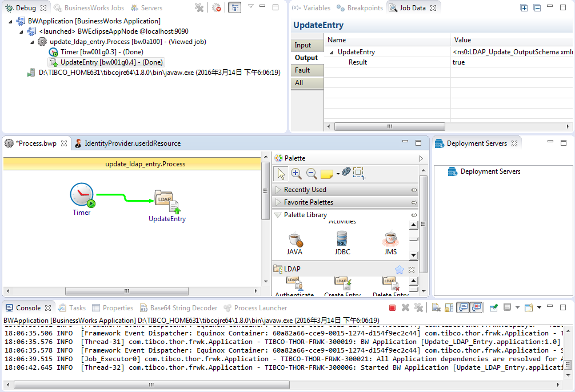Select the Timer activity on the canvas
This screenshot has width=575, height=392.
tap(82, 195)
